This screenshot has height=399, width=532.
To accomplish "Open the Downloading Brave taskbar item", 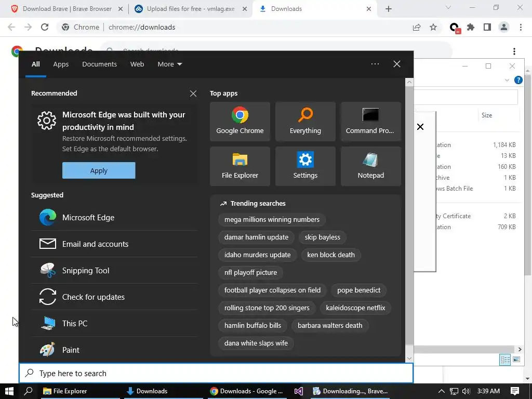I will coord(350,391).
